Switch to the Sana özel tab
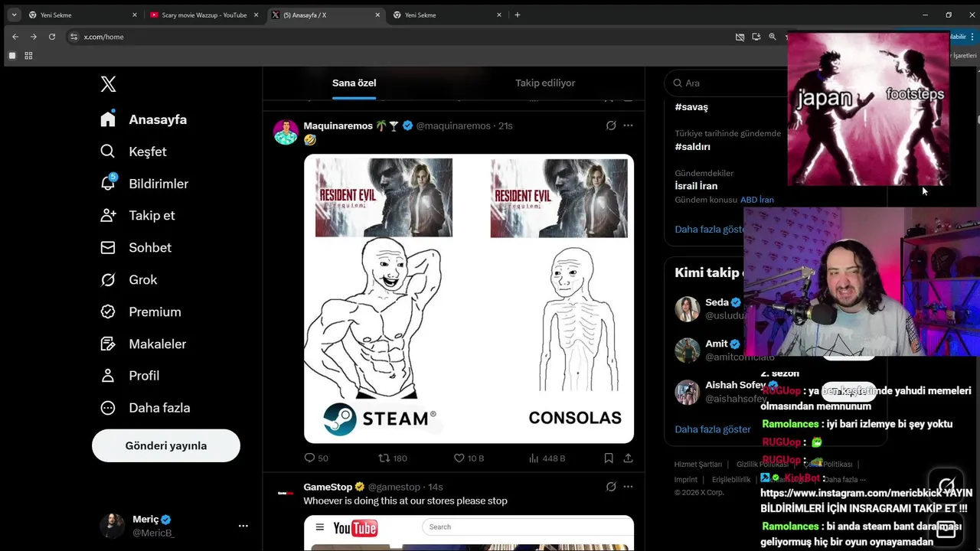This screenshot has height=551, width=980. pos(354,83)
